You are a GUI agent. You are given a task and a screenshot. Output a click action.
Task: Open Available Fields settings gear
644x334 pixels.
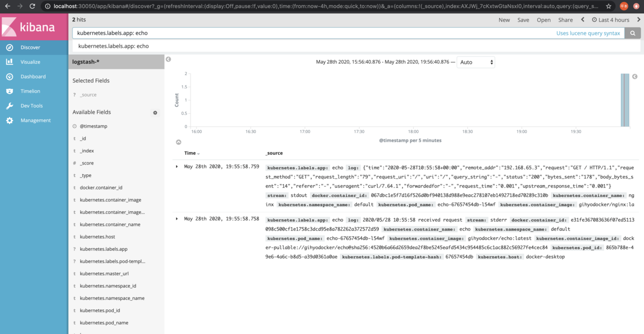(x=155, y=113)
